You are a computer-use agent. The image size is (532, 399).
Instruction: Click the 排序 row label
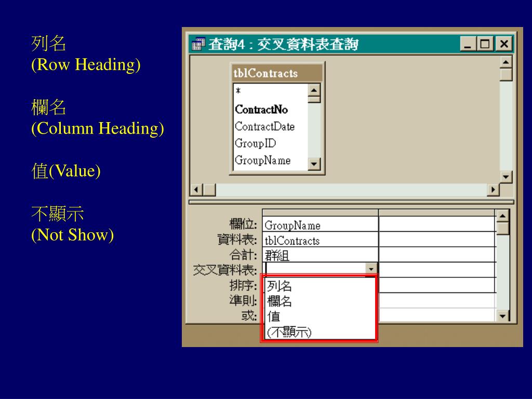(x=243, y=285)
